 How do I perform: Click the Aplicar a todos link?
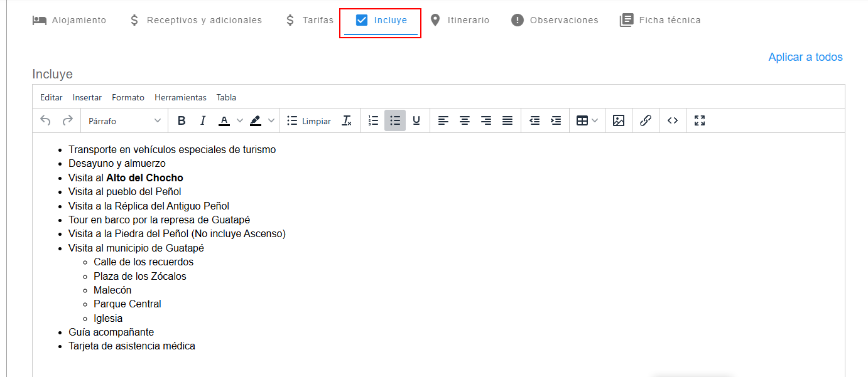click(805, 57)
